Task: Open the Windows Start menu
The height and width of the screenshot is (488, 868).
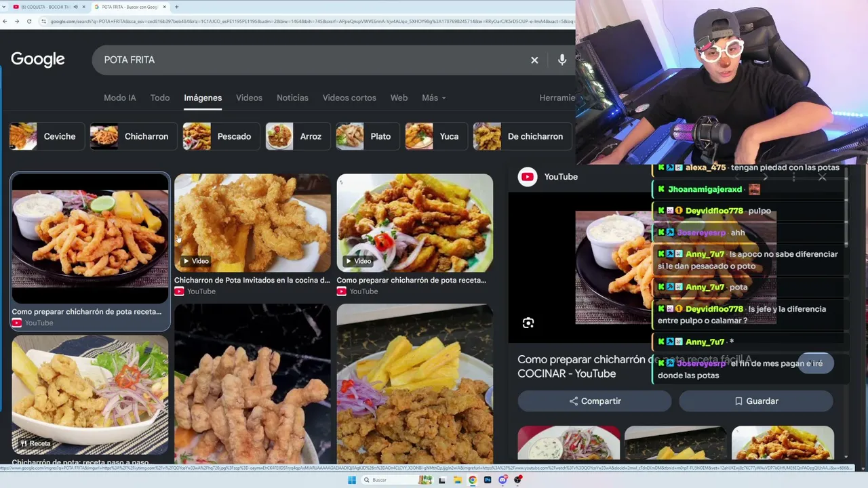Action: pyautogui.click(x=351, y=480)
